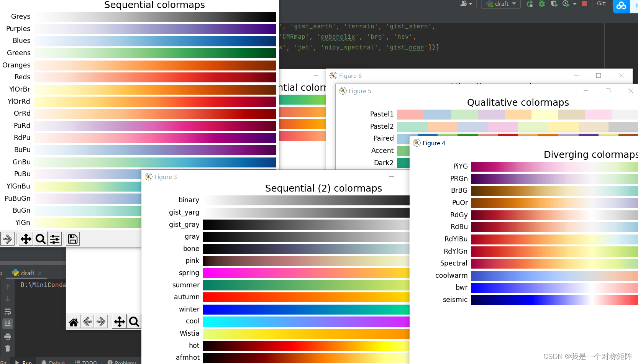This screenshot has height=364, width=638.
Task: Click the green Debug bug icon
Action: pos(542,4)
